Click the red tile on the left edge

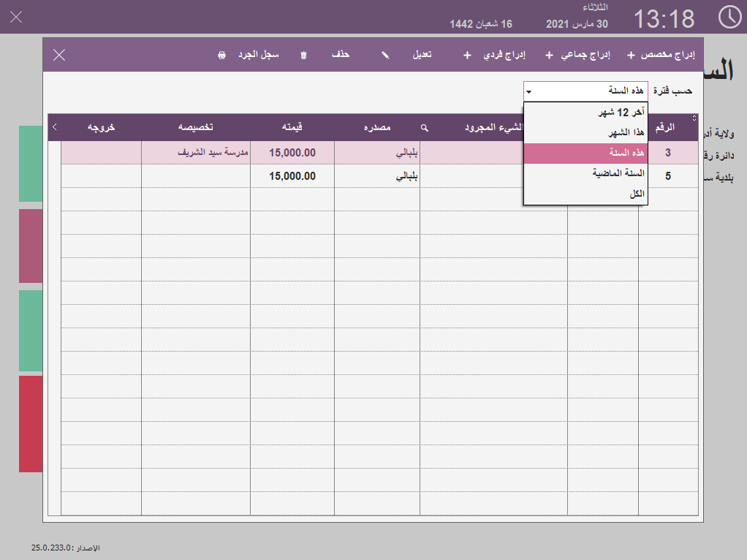(31, 423)
